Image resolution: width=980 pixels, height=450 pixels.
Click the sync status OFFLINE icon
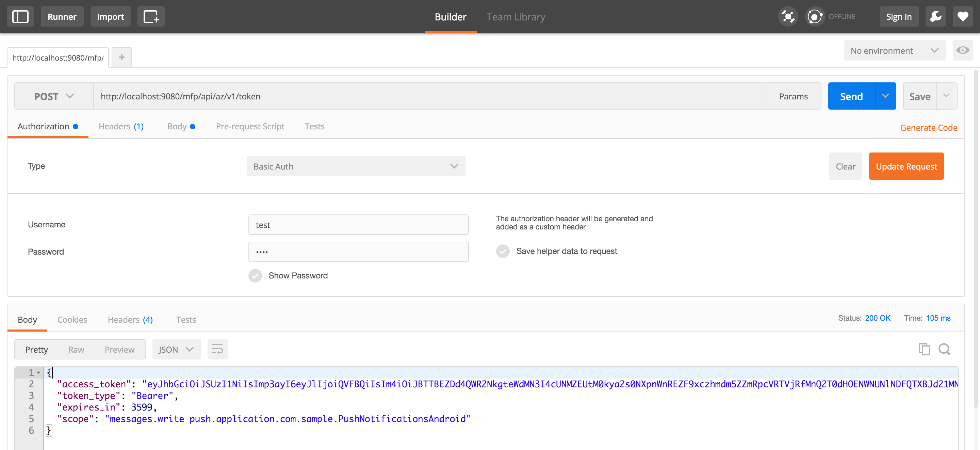point(815,16)
